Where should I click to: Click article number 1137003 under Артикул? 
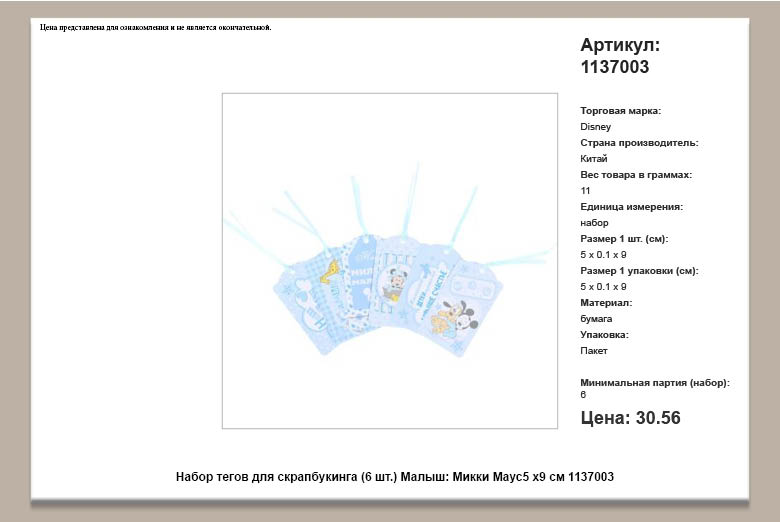tap(615, 67)
